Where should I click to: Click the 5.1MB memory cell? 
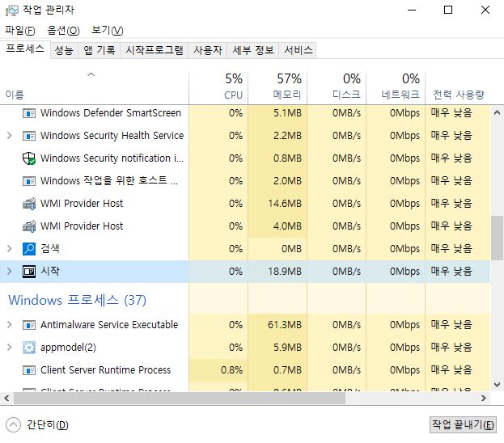(x=277, y=113)
